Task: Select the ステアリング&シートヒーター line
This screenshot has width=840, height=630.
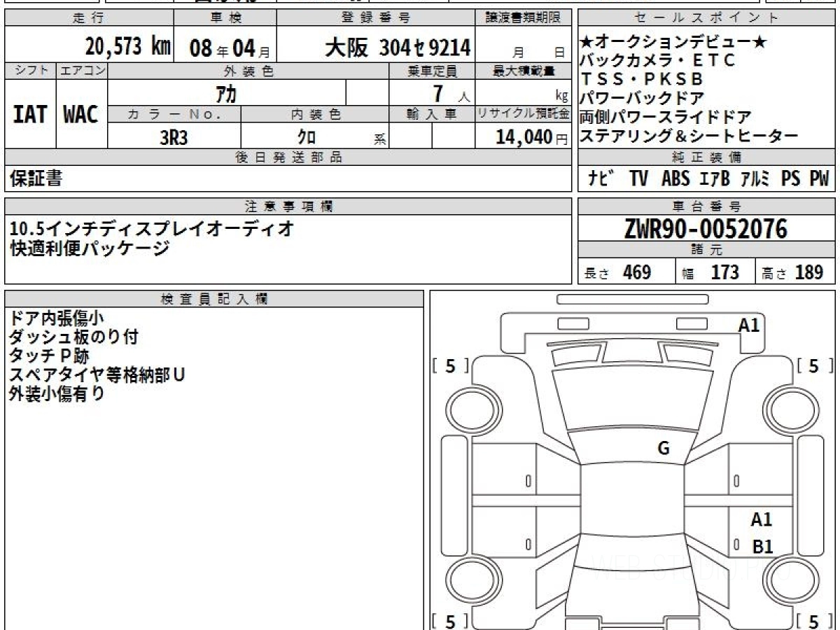Action: coord(689,136)
